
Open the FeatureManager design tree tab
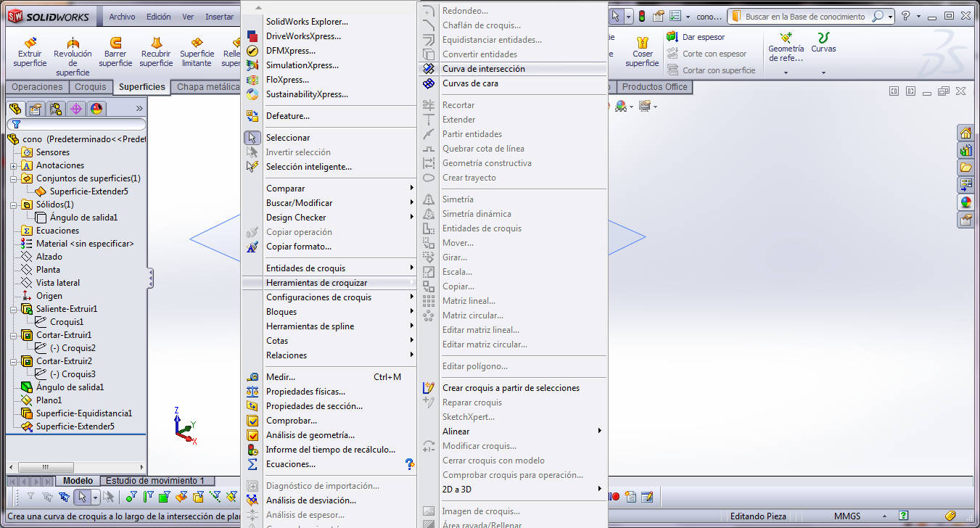(15, 109)
